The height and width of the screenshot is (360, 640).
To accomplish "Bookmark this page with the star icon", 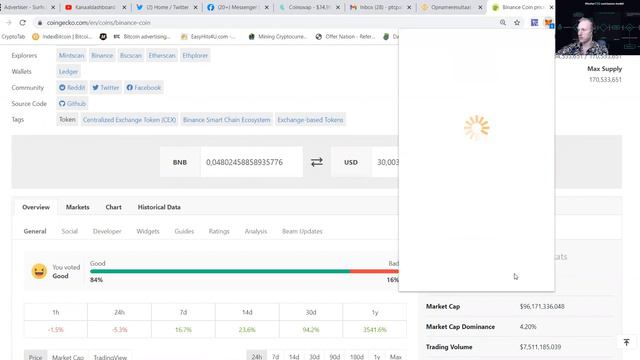I will point(517,23).
